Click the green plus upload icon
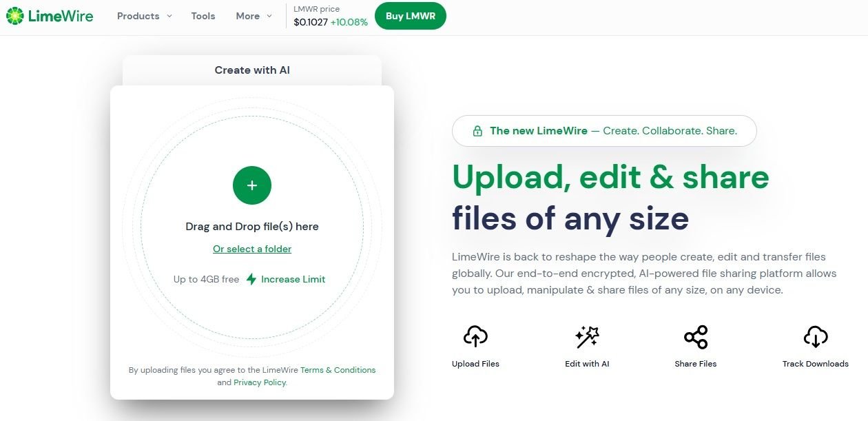The width and height of the screenshot is (868, 421). tap(252, 185)
